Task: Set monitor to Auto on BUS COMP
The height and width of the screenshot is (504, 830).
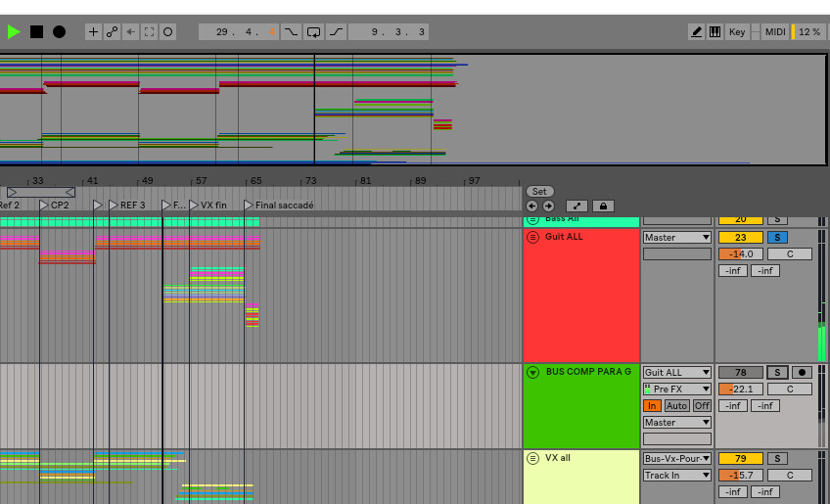Action: [x=676, y=405]
